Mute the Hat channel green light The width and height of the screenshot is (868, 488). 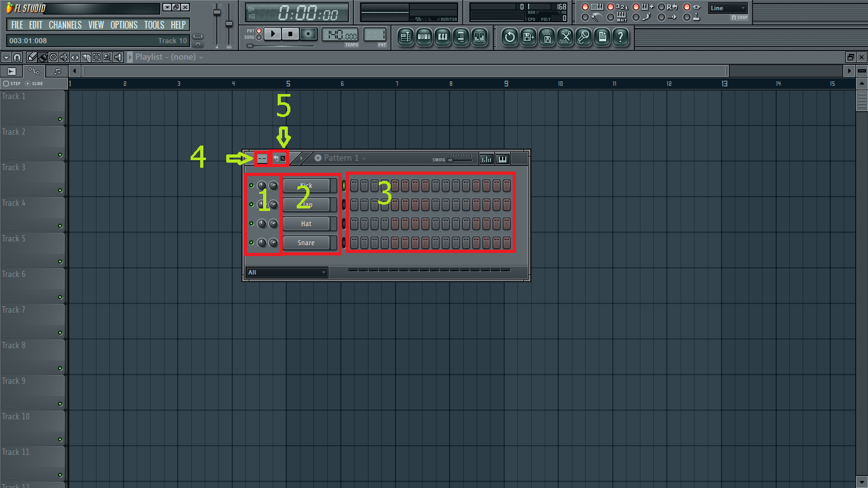coord(251,224)
